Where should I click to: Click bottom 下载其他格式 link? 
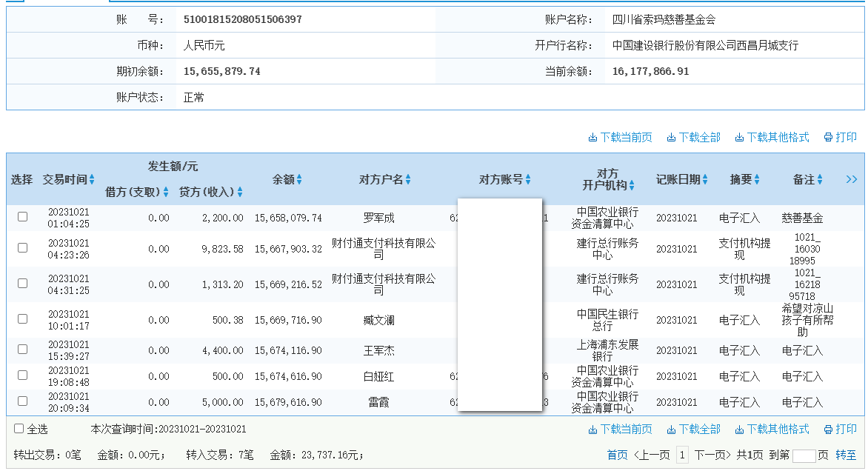tap(772, 429)
